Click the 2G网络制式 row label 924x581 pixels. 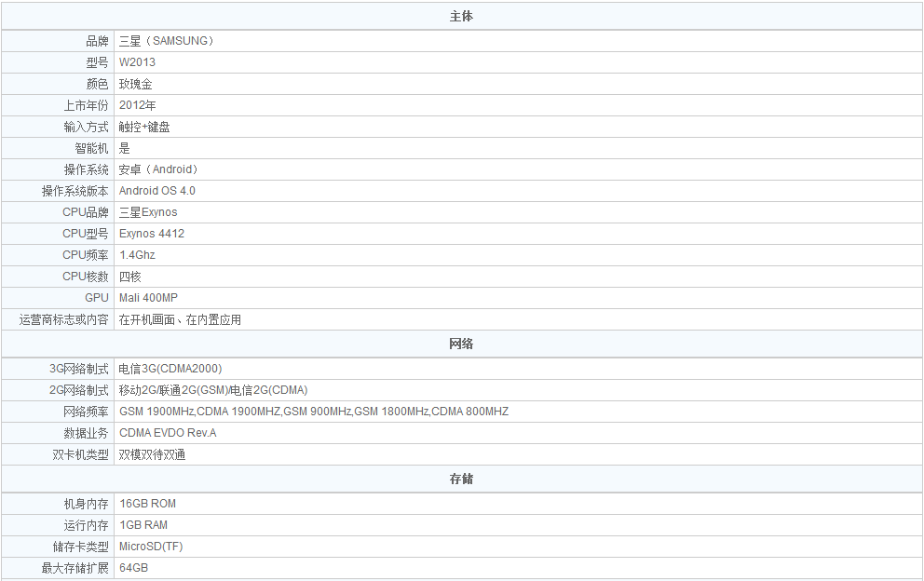click(79, 390)
